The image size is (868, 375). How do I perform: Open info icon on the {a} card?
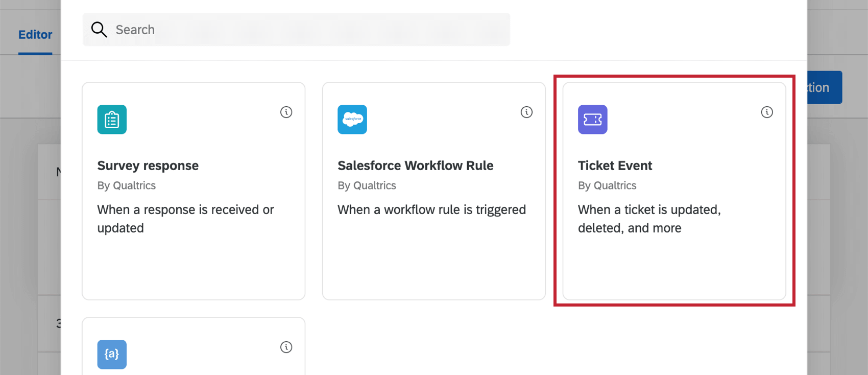pyautogui.click(x=286, y=347)
